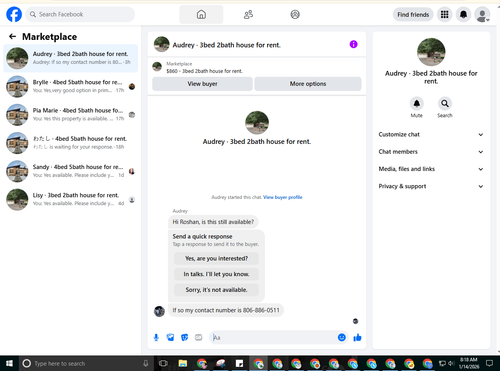500x371 pixels.
Task: Open the Windows notification center icon
Action: tap(489, 363)
